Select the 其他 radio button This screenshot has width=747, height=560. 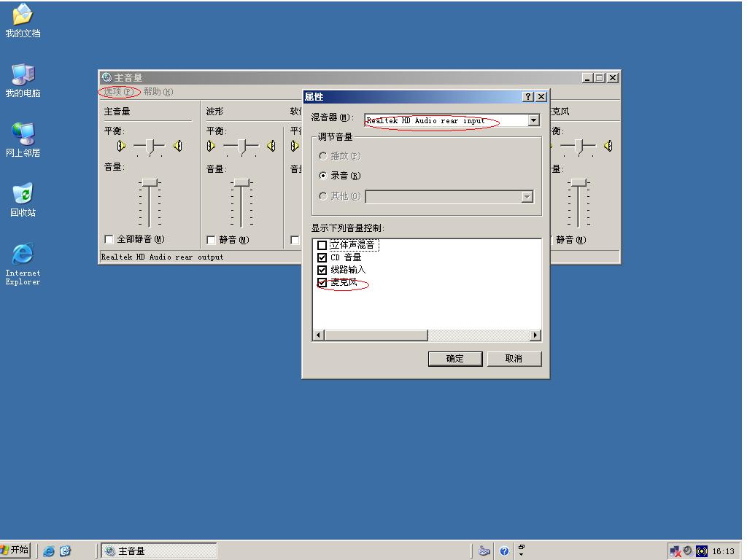pos(323,196)
